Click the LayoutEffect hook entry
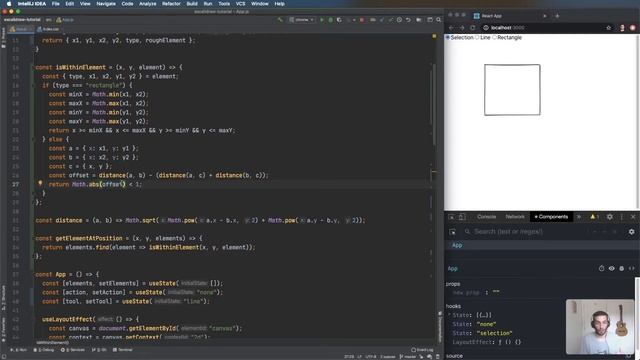The image size is (640, 360). pyautogui.click(x=487, y=342)
